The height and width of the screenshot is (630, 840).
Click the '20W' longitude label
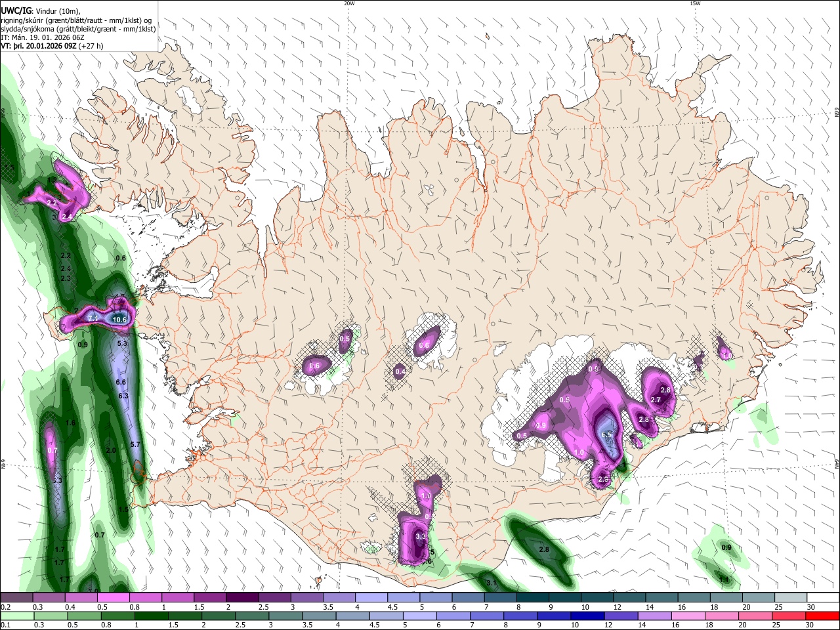[349, 3]
